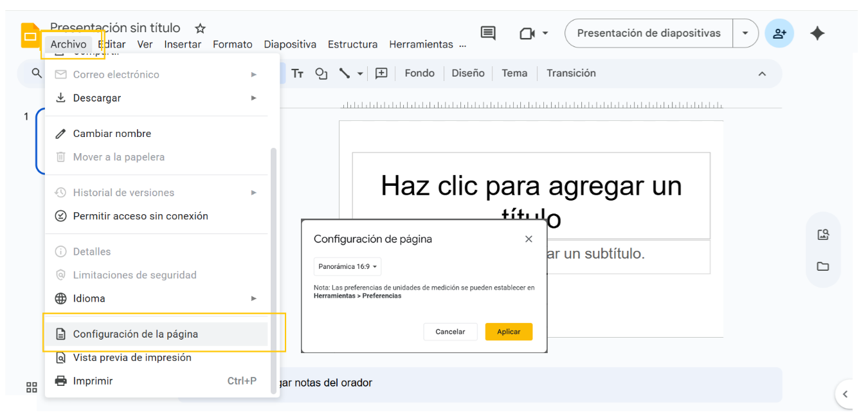Screen dimensions: 868x420
Task: Close the Configuración de página dialog
Action: pos(529,239)
